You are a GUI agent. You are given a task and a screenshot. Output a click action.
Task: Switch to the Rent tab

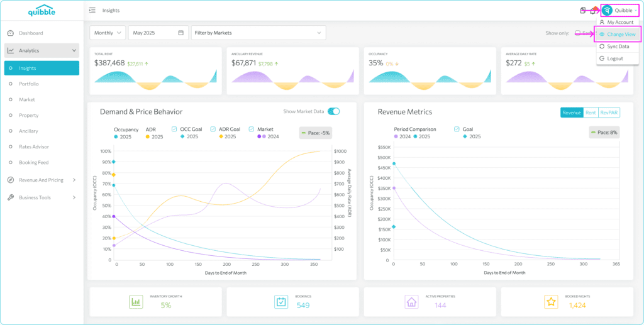591,113
